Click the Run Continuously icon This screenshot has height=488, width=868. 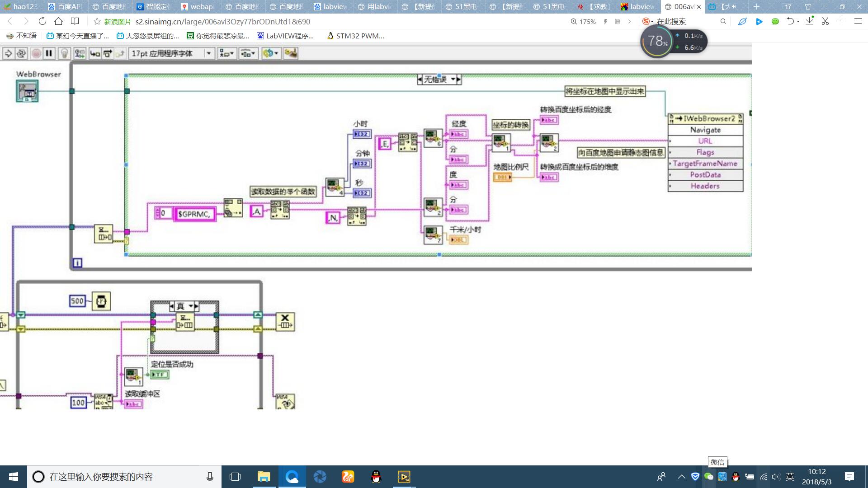point(21,53)
